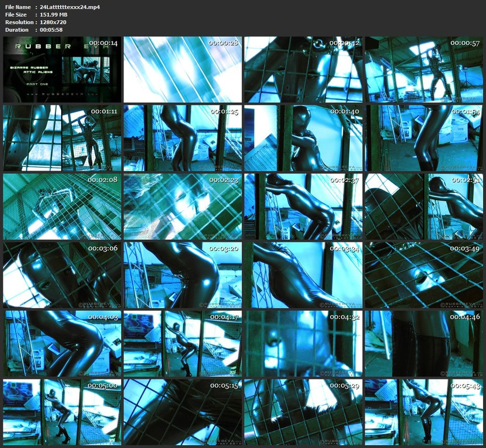The image size is (486, 448).
Task: Select the thumbnail timestamped 00:05:29
Action: (303, 412)
